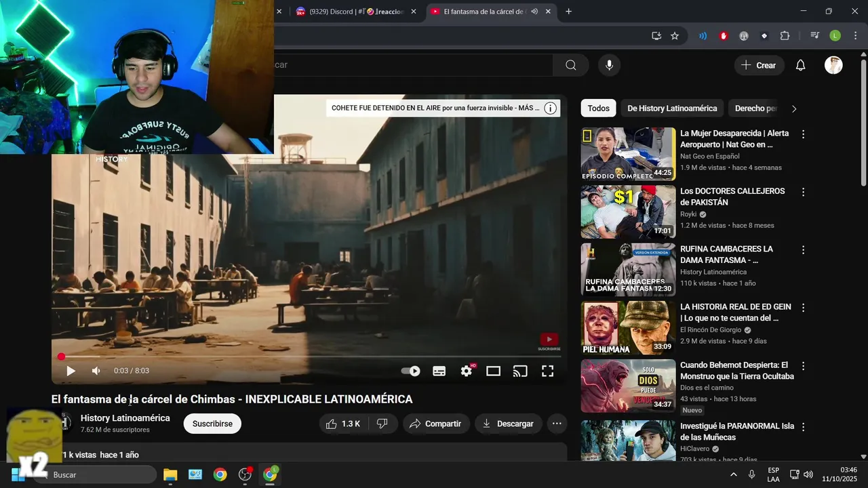Mute the tab using its speaker icon
This screenshot has width=868, height=488.
click(534, 12)
